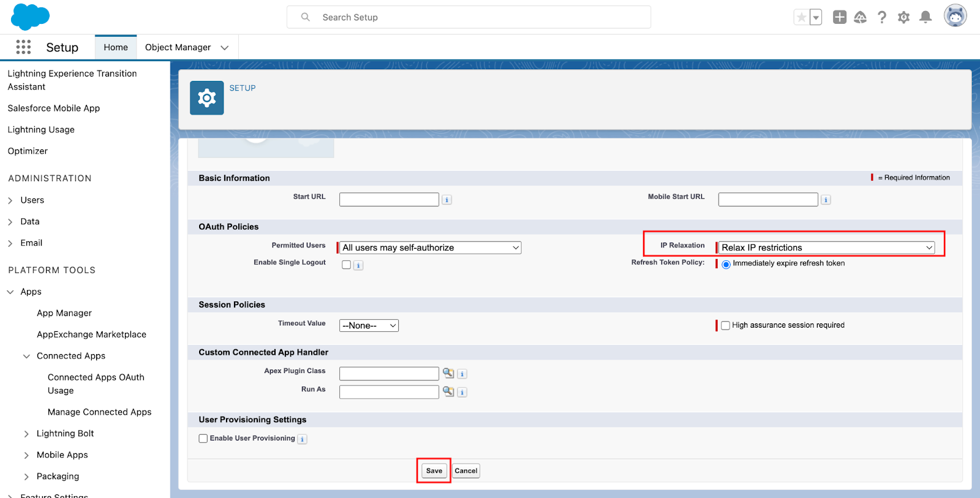The width and height of the screenshot is (980, 498).
Task: Open the Timeout Value dropdown
Action: [369, 325]
